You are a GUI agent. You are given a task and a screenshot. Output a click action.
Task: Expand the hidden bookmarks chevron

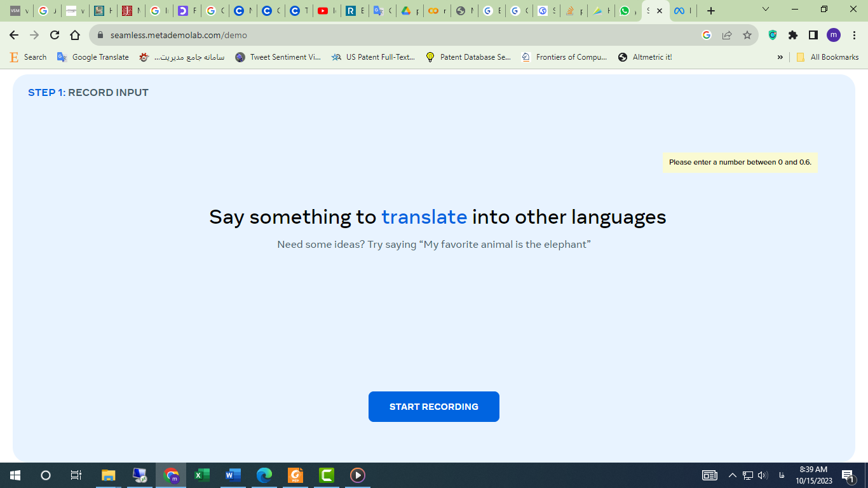point(780,57)
